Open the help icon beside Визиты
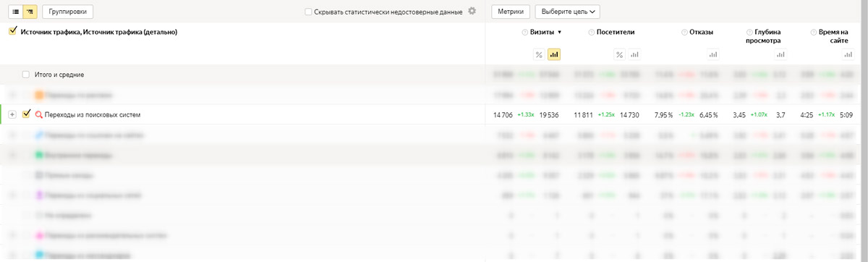Screen dimensions: 868x262 525,33
